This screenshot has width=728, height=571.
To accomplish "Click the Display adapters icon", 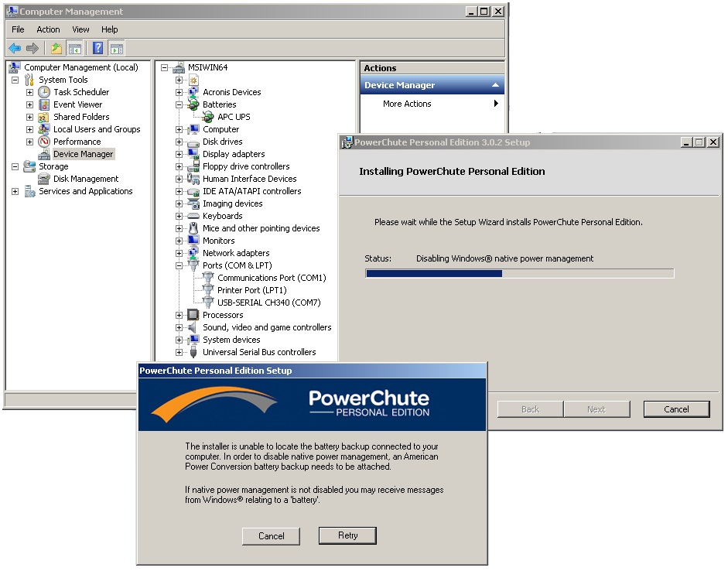I will [193, 154].
